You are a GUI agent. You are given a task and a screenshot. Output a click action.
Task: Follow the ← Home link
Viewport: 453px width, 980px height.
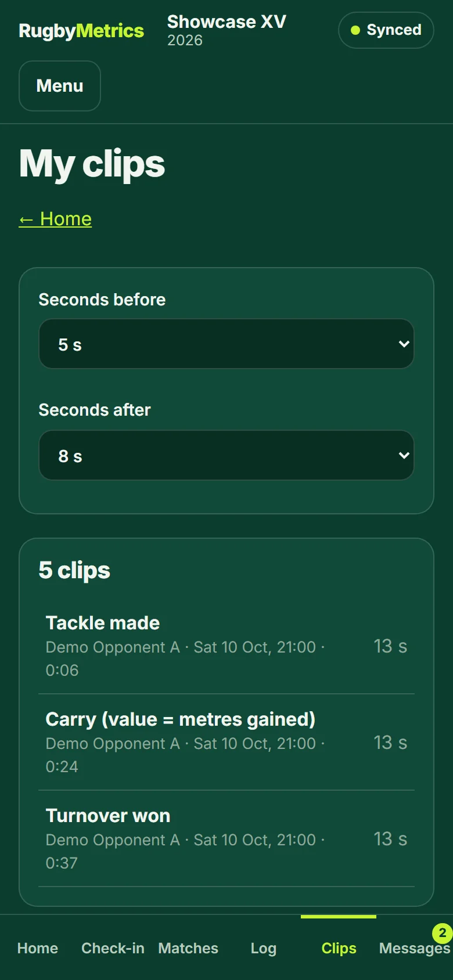pos(55,219)
